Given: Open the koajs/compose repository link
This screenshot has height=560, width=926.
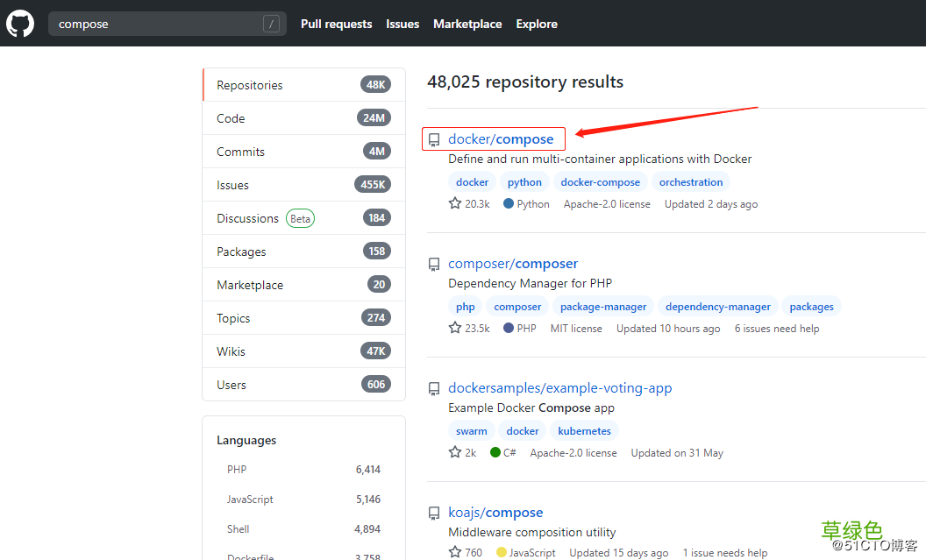Looking at the screenshot, I should pos(495,513).
